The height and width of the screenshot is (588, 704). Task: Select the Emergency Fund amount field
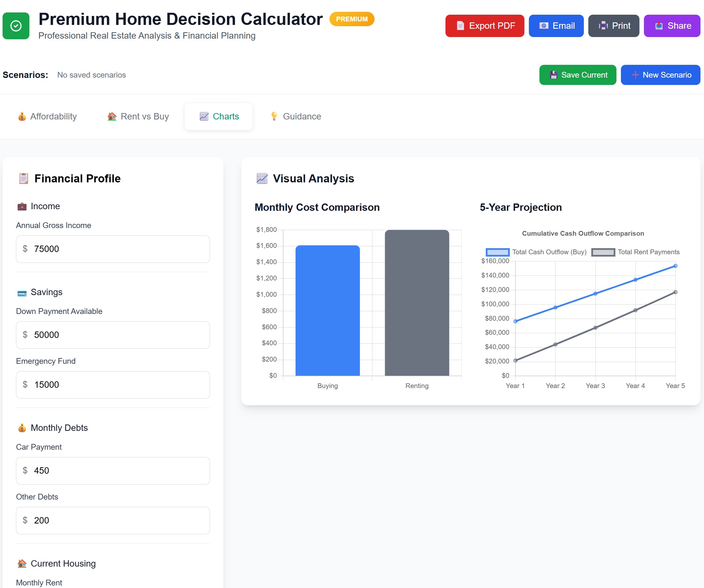pos(112,385)
